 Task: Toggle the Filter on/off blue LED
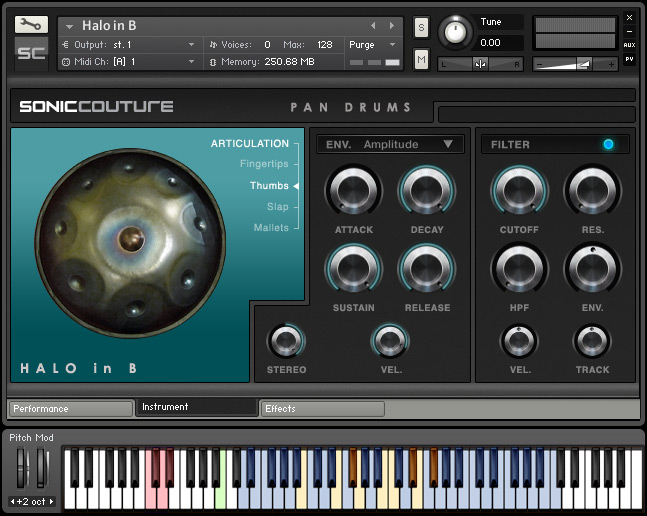pos(608,145)
